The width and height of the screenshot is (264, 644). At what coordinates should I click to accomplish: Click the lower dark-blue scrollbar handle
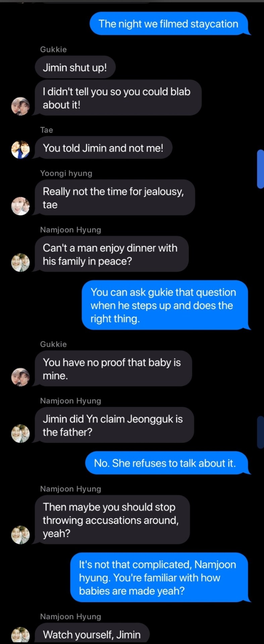260,432
